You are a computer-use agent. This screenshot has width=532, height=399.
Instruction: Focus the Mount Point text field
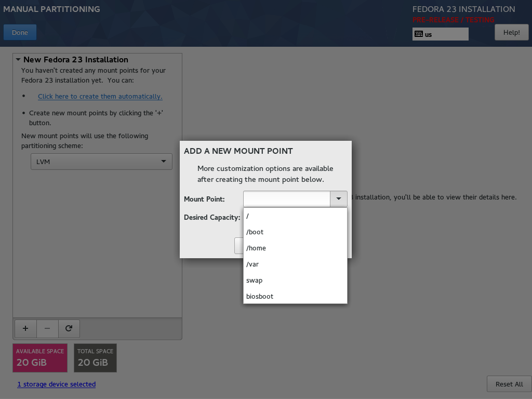coord(287,199)
